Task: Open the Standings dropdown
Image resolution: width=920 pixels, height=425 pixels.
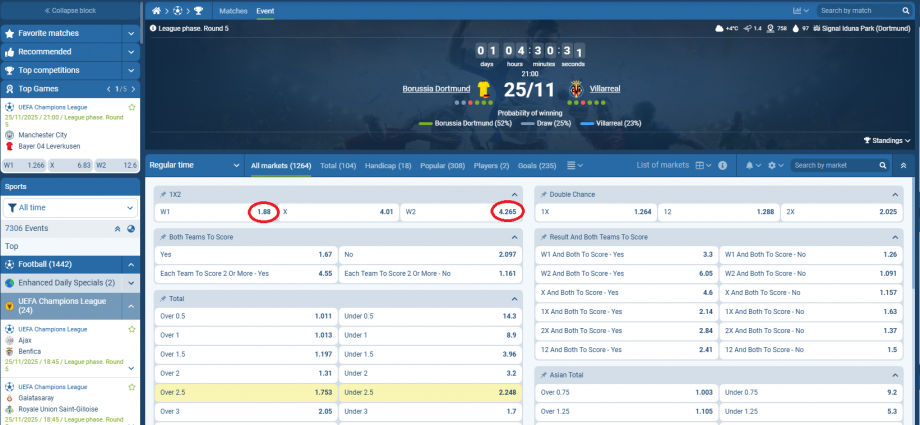Action: [887, 141]
